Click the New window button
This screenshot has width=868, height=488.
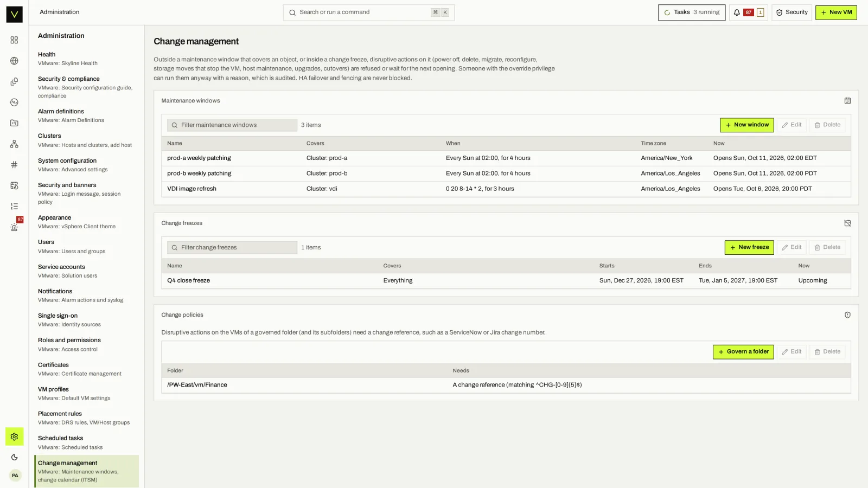(x=747, y=125)
